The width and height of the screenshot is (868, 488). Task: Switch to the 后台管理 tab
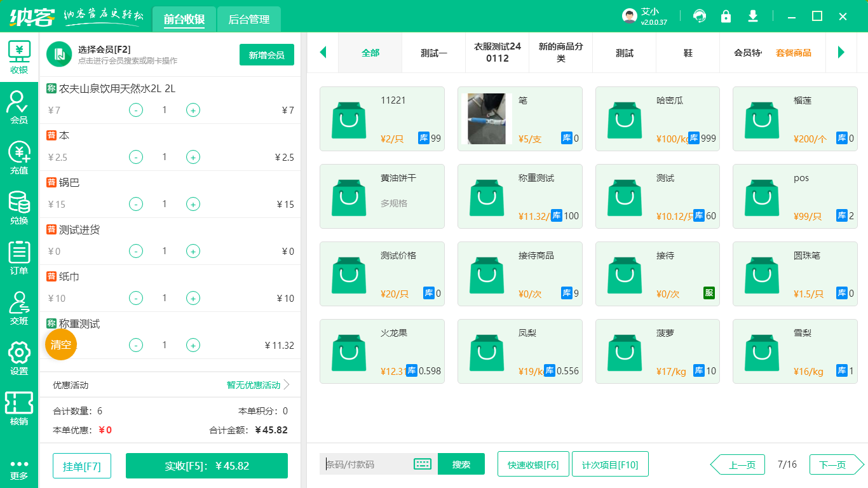click(x=248, y=20)
